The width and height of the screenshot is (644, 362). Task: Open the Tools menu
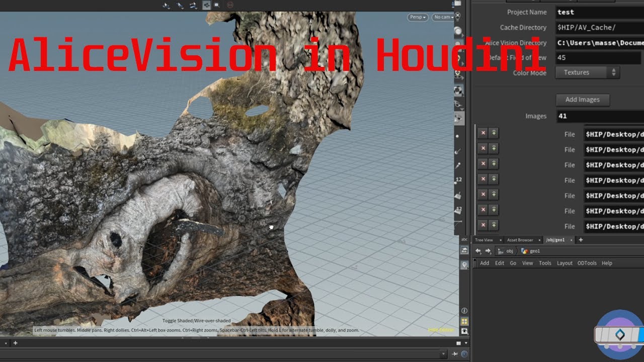click(545, 263)
